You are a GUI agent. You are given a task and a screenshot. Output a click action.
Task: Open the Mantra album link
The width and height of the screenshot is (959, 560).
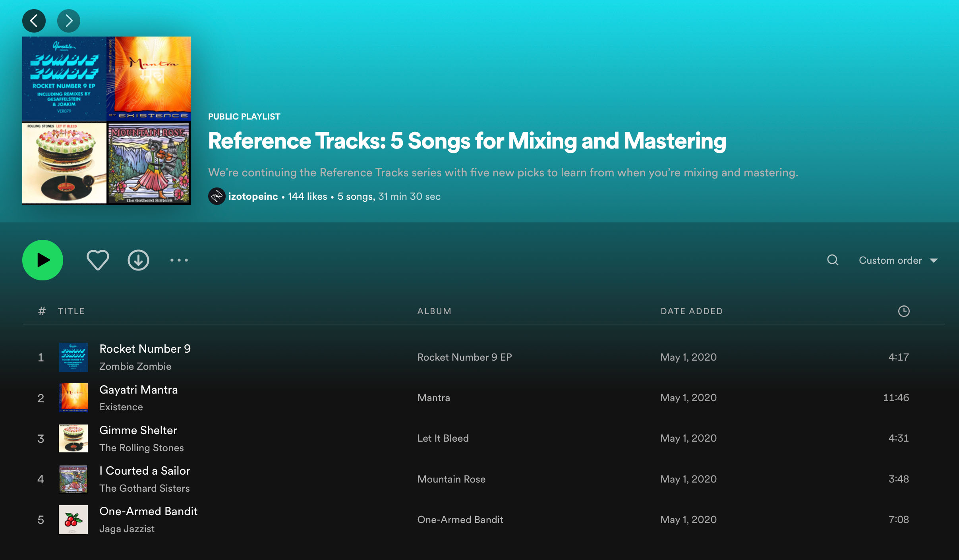(434, 398)
